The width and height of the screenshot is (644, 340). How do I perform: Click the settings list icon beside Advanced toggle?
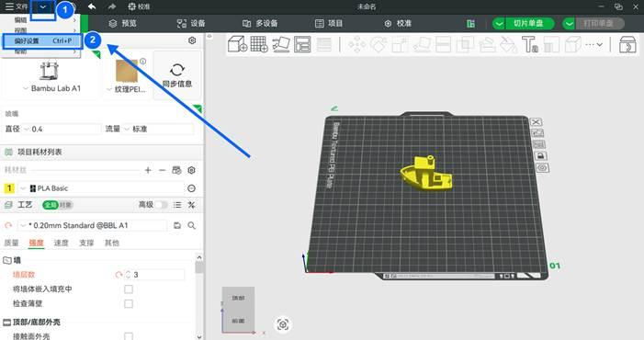click(x=177, y=205)
